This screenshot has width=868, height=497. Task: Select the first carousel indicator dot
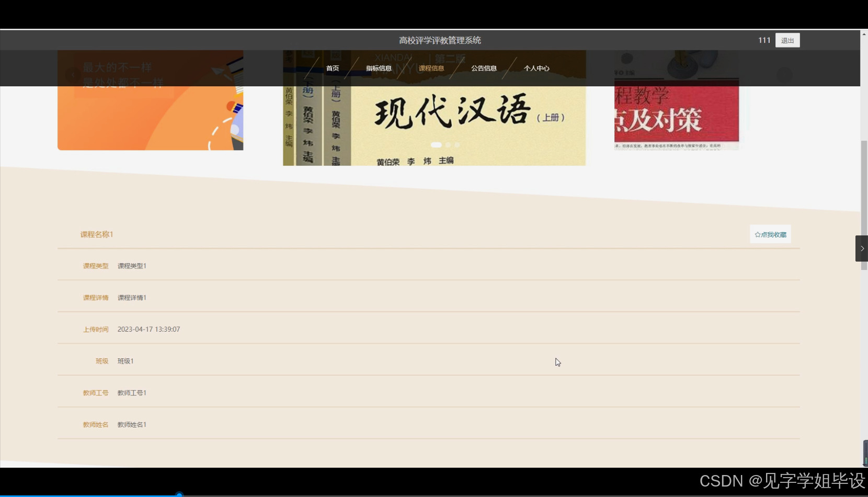(x=438, y=145)
